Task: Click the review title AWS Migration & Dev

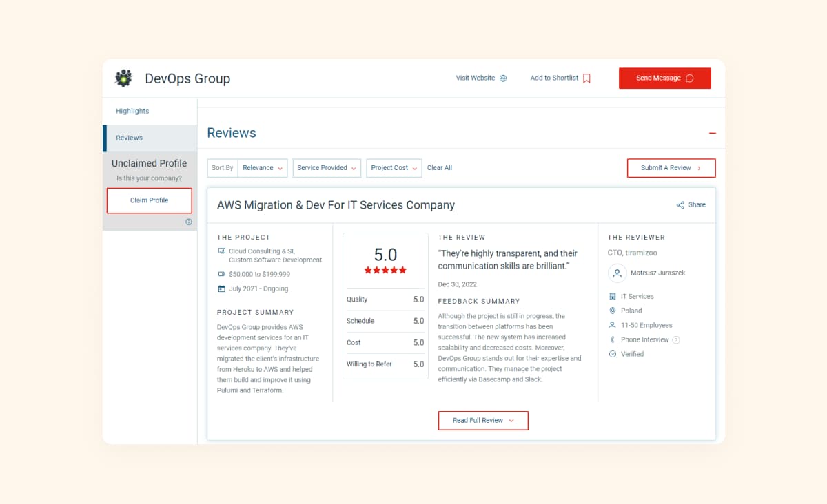Action: point(336,205)
